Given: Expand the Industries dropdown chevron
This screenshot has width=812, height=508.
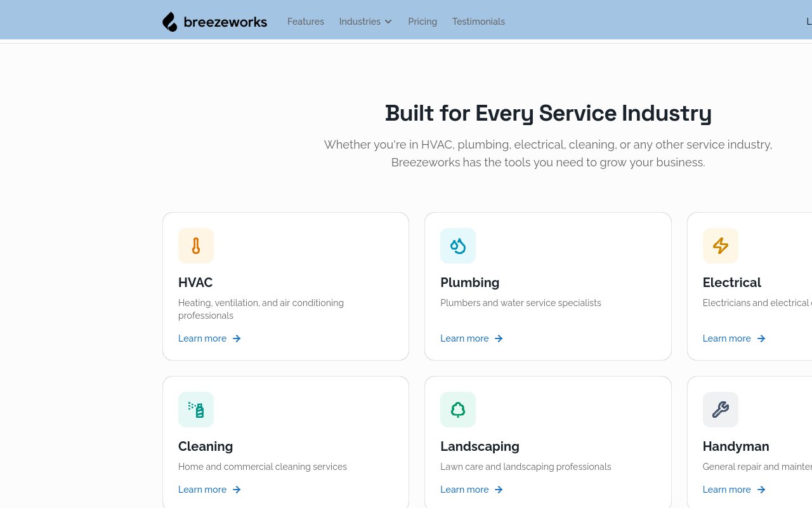Looking at the screenshot, I should (388, 22).
